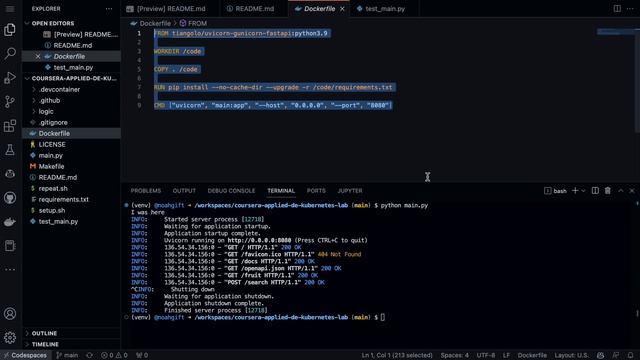Close the terminal panel

tap(632, 191)
